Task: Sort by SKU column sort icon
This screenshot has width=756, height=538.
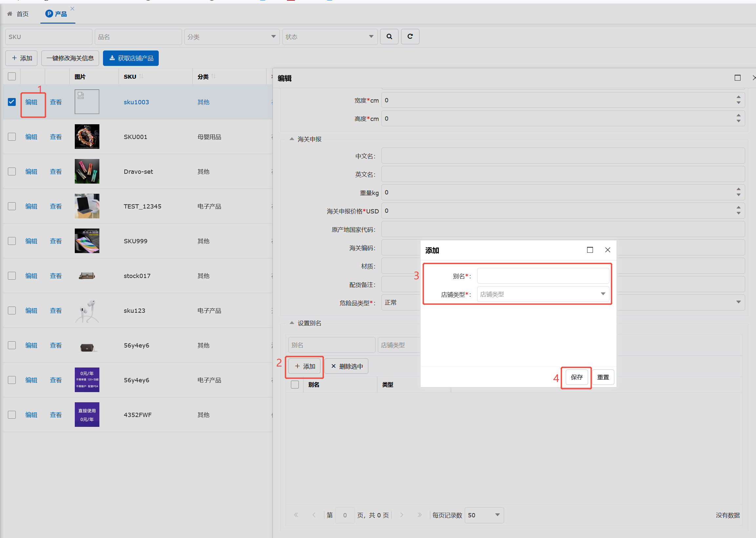Action: coord(141,76)
